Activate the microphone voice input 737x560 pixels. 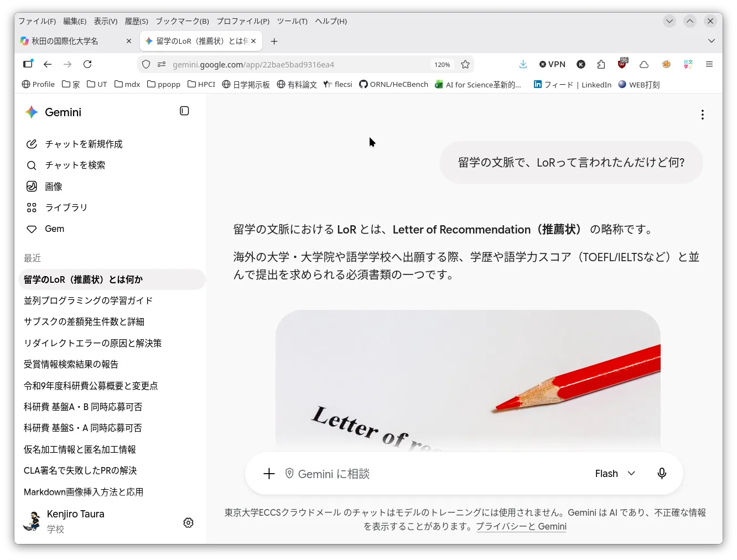click(662, 474)
